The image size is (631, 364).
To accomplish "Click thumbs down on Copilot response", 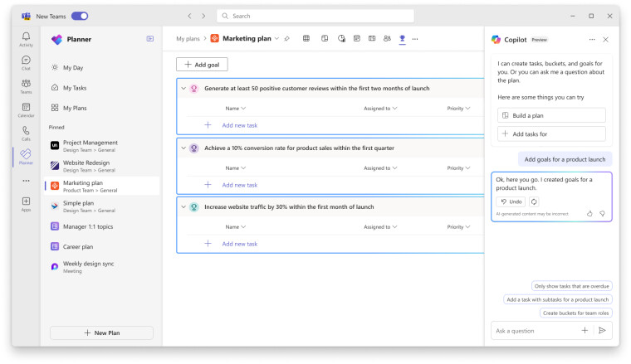I will (x=602, y=213).
